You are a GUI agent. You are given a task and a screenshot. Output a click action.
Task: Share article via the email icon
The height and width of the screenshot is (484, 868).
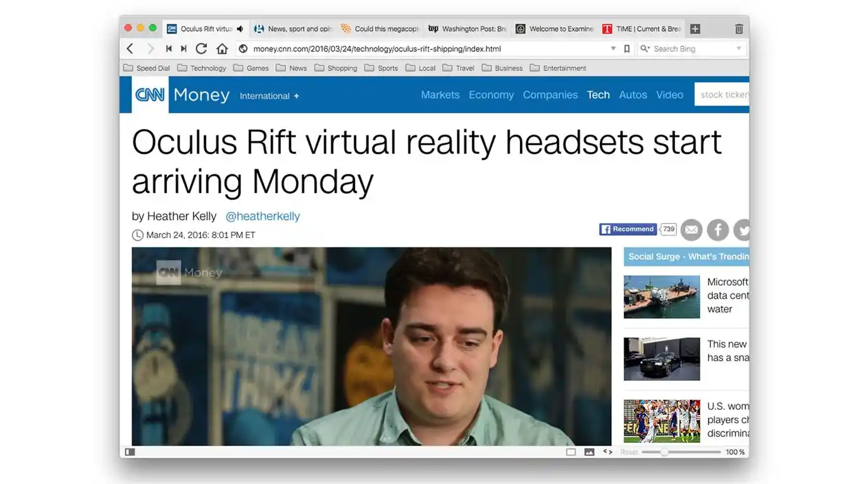[x=691, y=230]
